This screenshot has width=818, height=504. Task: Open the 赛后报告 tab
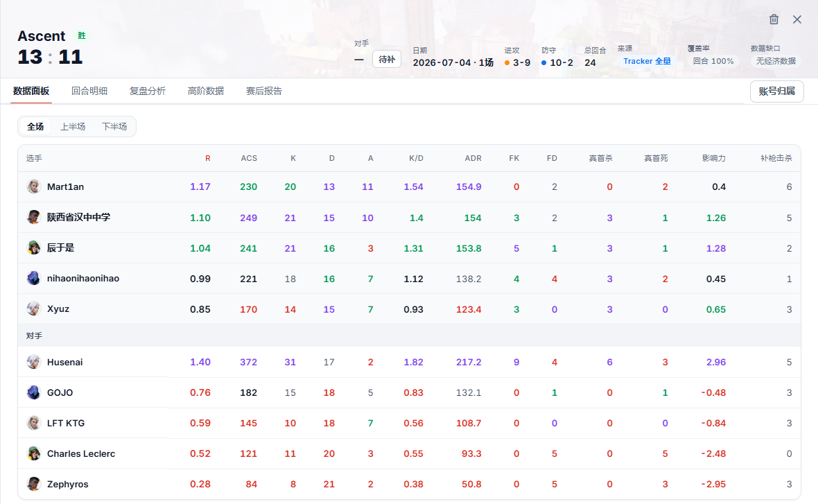[x=264, y=91]
